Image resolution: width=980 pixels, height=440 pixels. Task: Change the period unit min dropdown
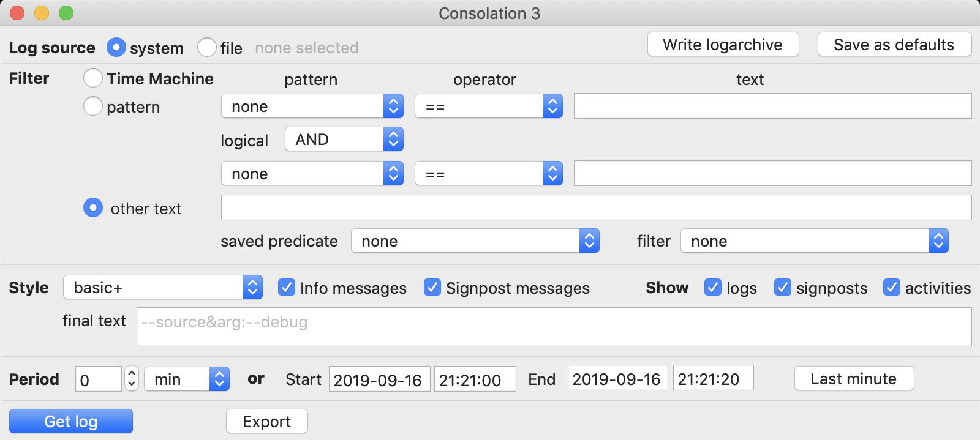point(187,379)
